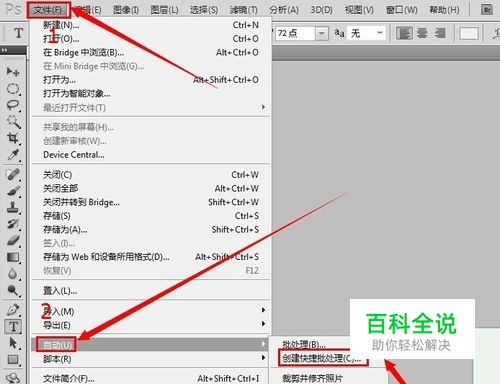Viewport: 500px width, 384px height.
Task: Expand the 最近打开文件(T) submenu
Action: [151, 108]
